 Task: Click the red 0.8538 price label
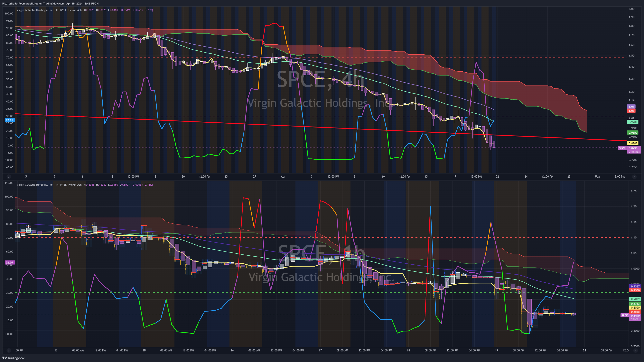coord(635,312)
